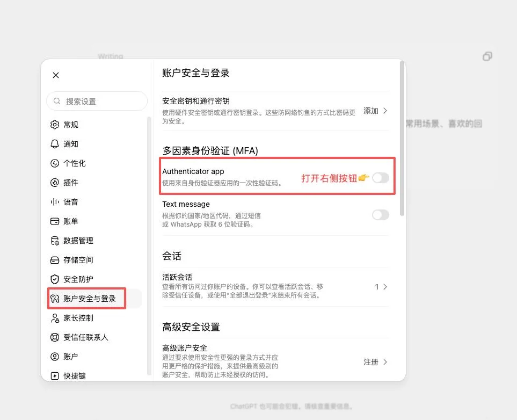Click the 快捷键 shortcut icon
The width and height of the screenshot is (517, 420).
coord(55,376)
